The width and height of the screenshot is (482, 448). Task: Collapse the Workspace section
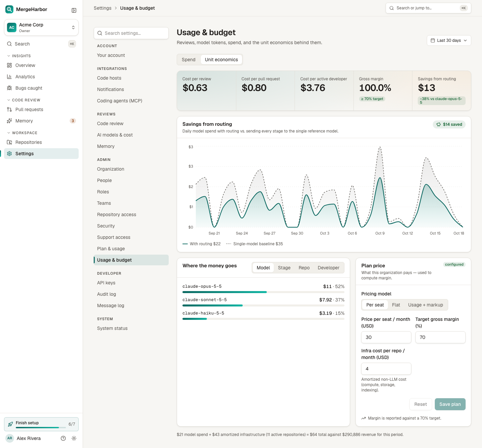coord(22,133)
